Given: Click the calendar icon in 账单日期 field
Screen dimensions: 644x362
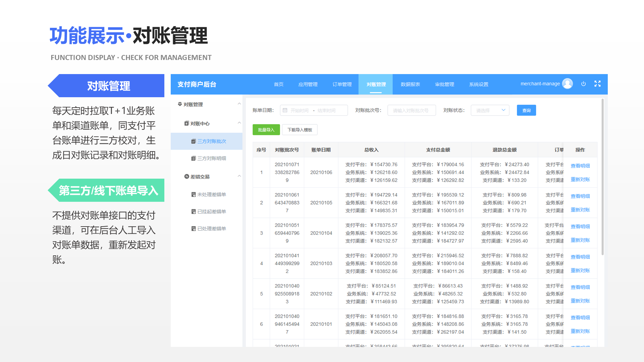Looking at the screenshot, I should click(285, 110).
